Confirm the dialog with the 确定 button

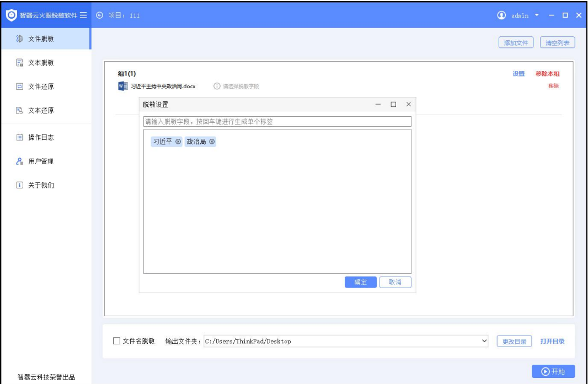pos(360,282)
